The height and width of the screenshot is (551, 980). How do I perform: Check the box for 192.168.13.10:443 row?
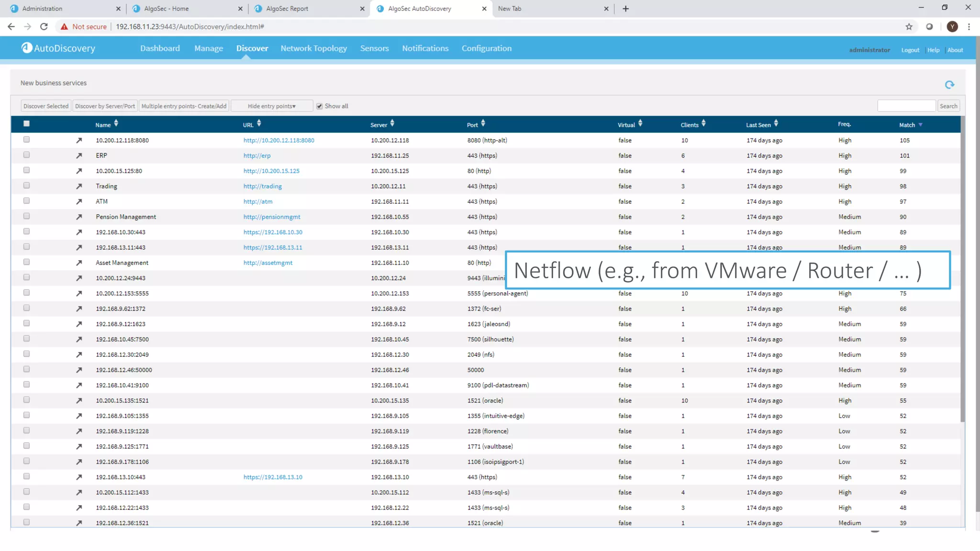coord(26,476)
